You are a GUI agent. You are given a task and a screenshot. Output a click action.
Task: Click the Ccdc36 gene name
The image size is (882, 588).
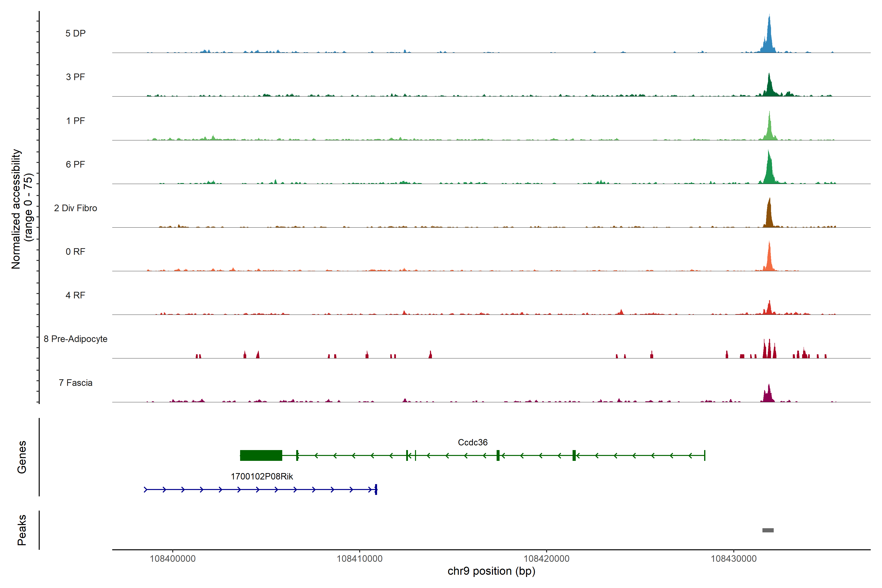coord(473,442)
